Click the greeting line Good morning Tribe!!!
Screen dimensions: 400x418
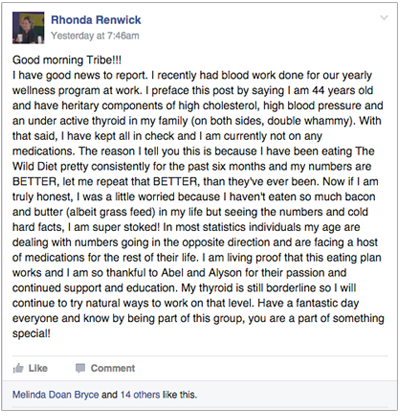pyautogui.click(x=67, y=60)
